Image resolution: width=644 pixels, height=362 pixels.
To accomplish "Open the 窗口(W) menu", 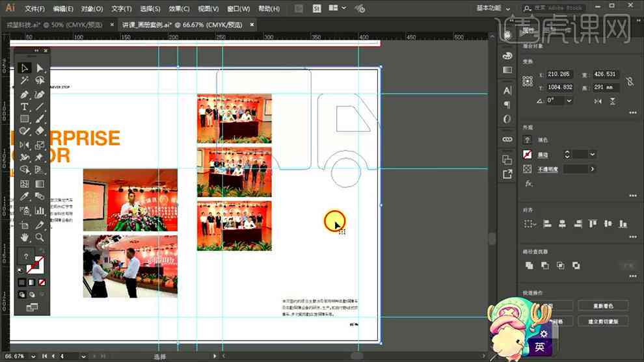I will (239, 8).
